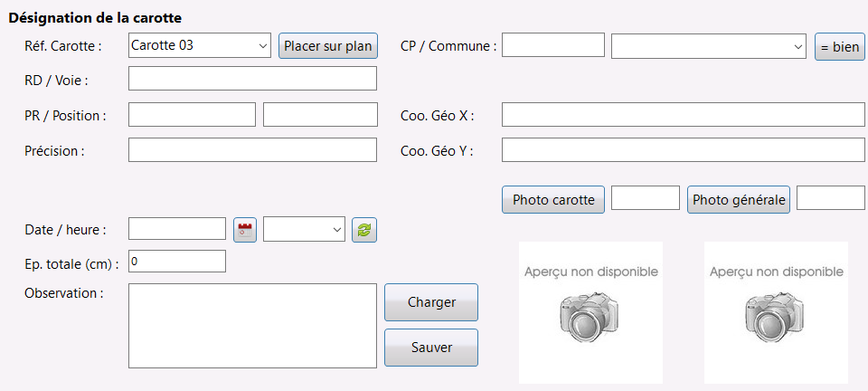
Task: Click the Placer sur plan button
Action: click(327, 46)
